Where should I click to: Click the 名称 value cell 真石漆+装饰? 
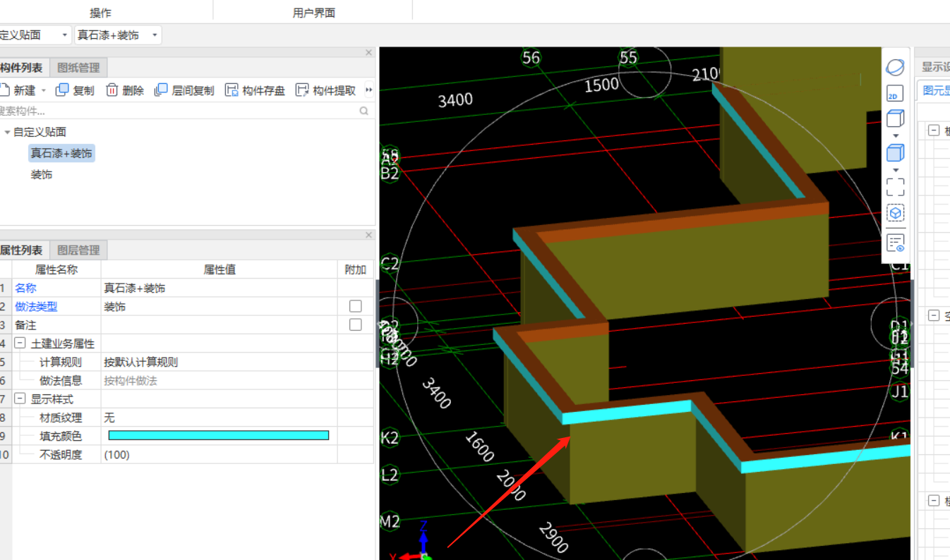click(219, 288)
